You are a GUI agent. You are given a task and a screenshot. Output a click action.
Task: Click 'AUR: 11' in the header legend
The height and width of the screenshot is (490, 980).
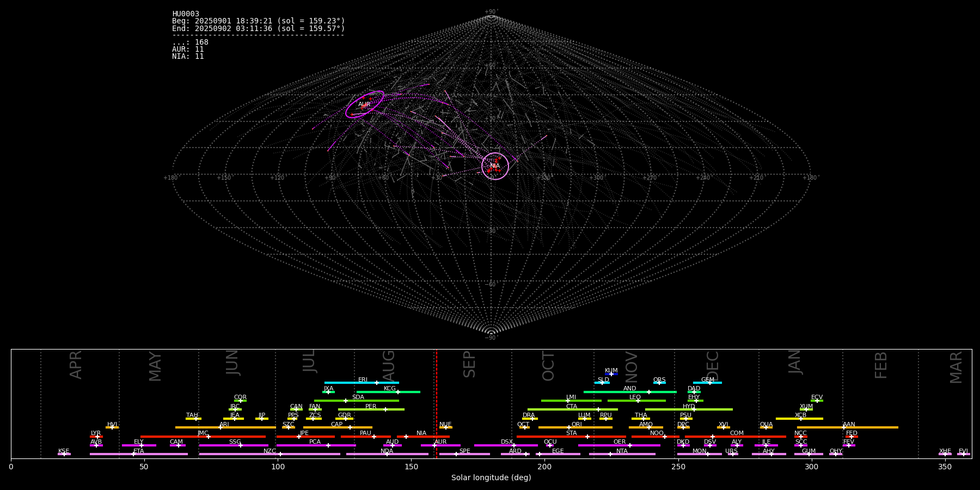coord(188,50)
